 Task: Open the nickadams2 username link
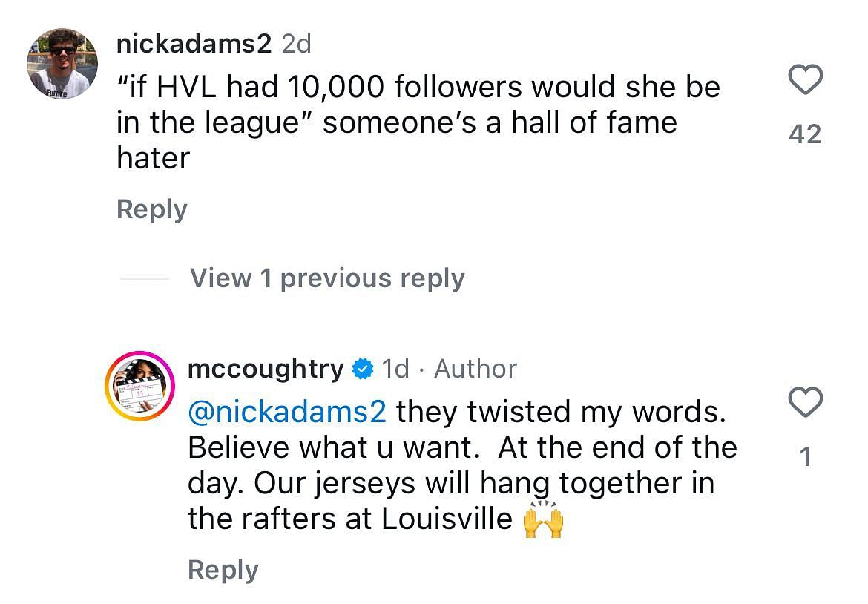pos(194,45)
